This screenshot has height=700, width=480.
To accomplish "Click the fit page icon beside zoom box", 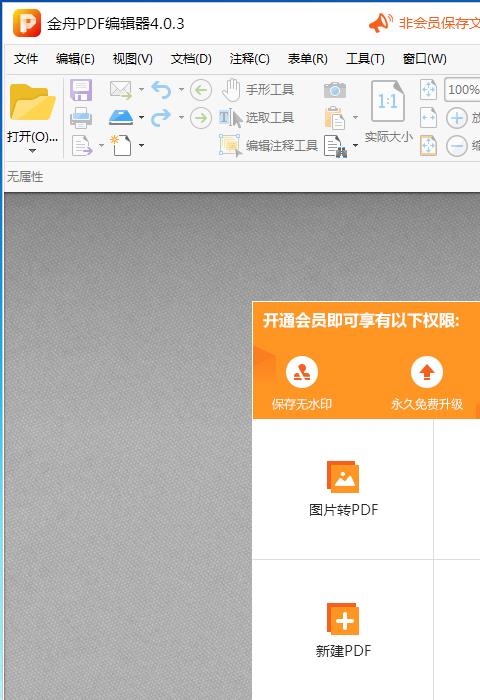I will tap(428, 90).
